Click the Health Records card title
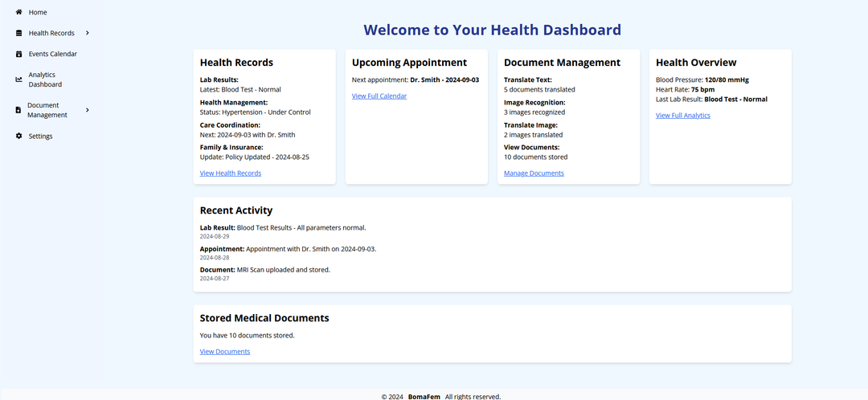The height and width of the screenshot is (400, 868). click(x=236, y=63)
